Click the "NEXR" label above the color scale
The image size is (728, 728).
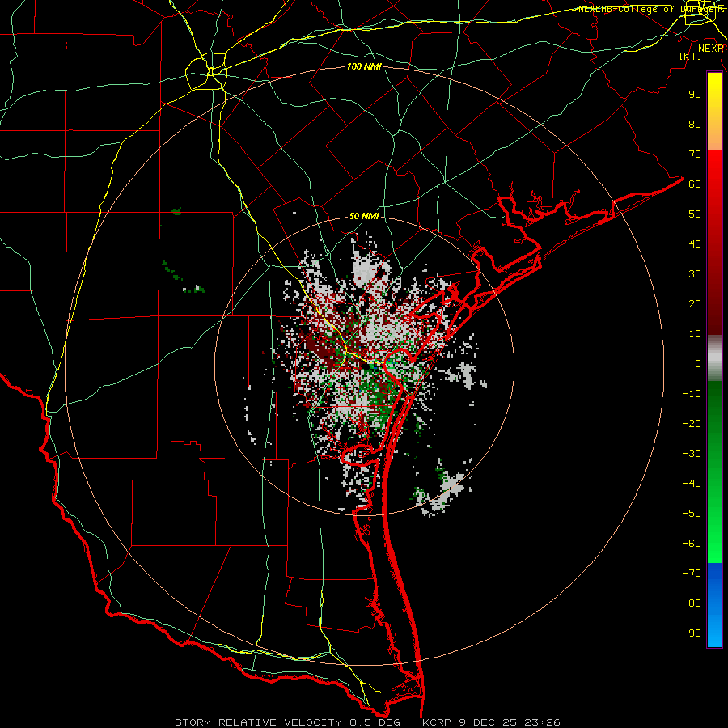click(x=711, y=49)
